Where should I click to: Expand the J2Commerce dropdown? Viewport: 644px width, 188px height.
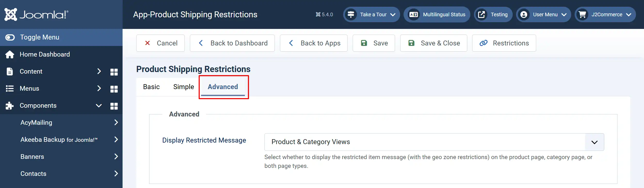605,14
